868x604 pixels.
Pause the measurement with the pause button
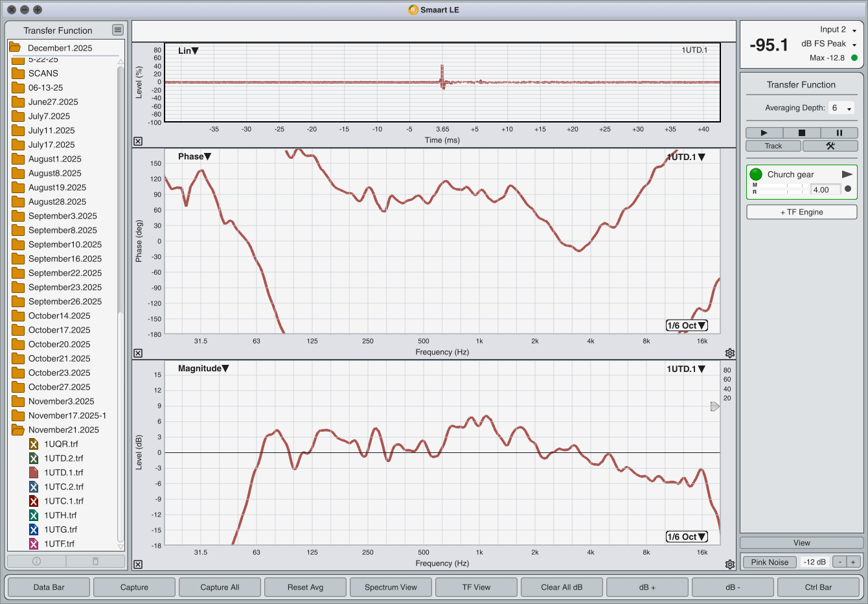[x=839, y=133]
